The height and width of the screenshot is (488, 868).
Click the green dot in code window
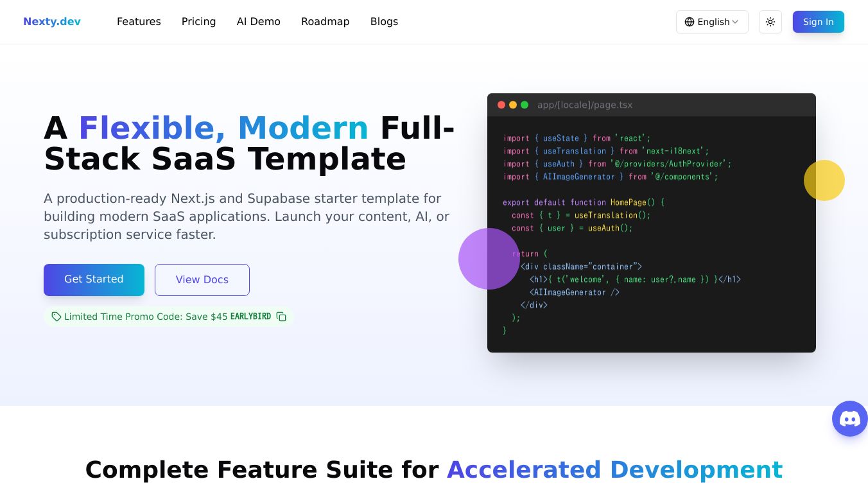pyautogui.click(x=525, y=105)
